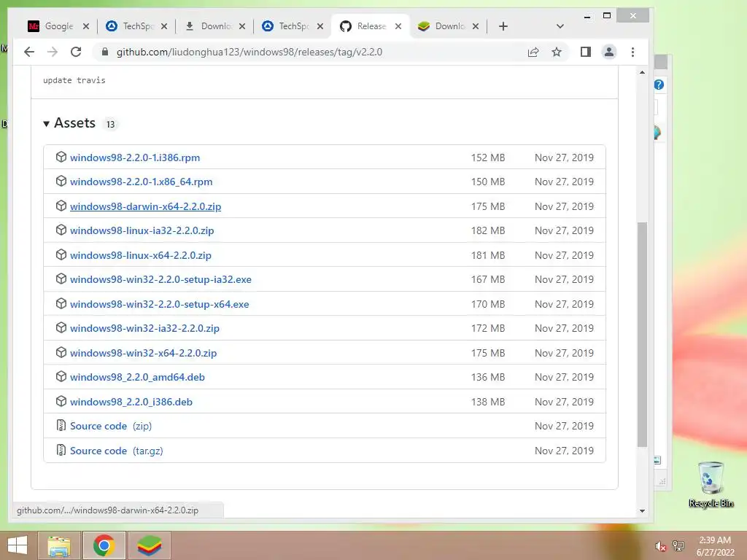This screenshot has height=560, width=747.
Task: Click file icon beside Source code (tar.gz)
Action: coord(61,450)
